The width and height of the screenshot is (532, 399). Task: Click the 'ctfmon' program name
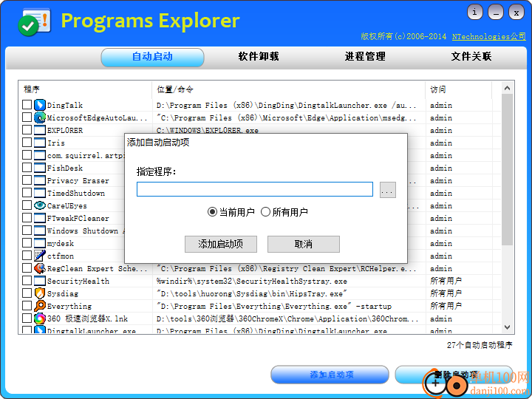[x=61, y=256]
